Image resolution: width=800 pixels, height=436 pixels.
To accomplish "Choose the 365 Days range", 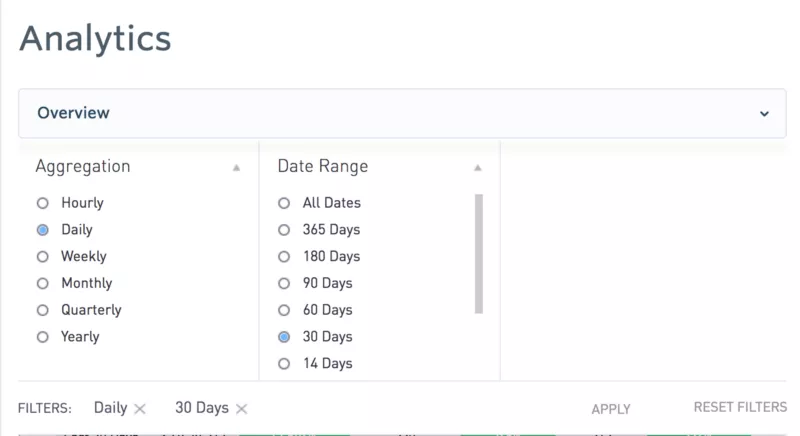I will point(285,230).
